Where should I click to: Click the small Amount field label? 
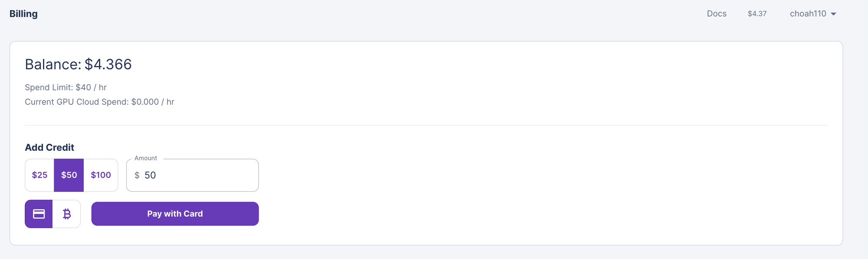click(146, 158)
